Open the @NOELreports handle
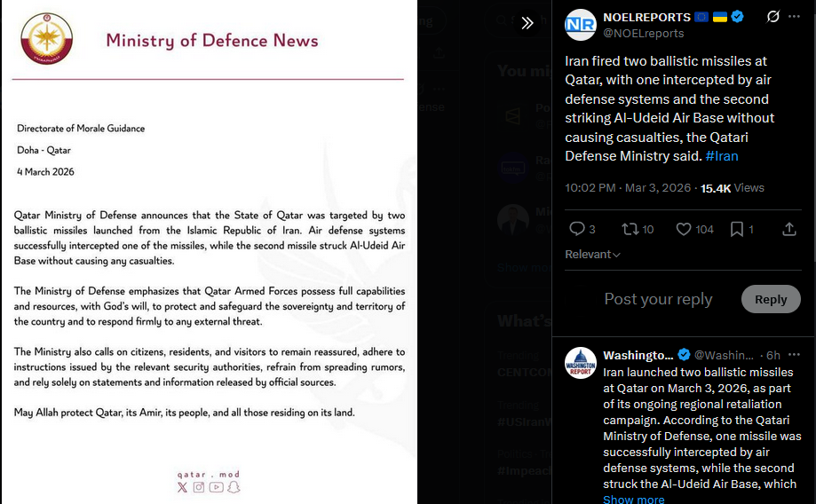 pyautogui.click(x=643, y=34)
